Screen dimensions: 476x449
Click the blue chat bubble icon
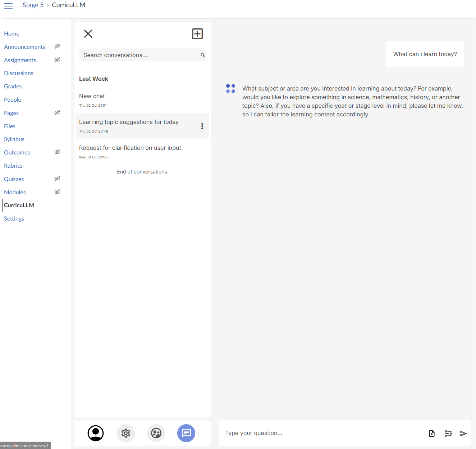pyautogui.click(x=186, y=433)
